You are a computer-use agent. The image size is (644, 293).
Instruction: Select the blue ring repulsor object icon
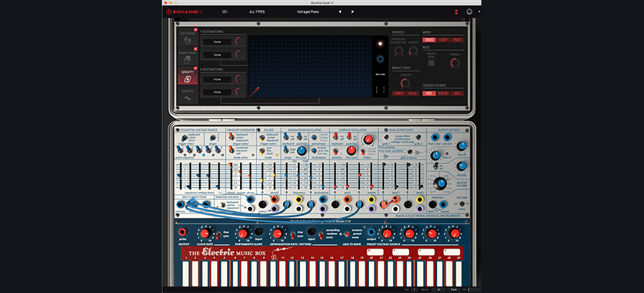coord(380,59)
